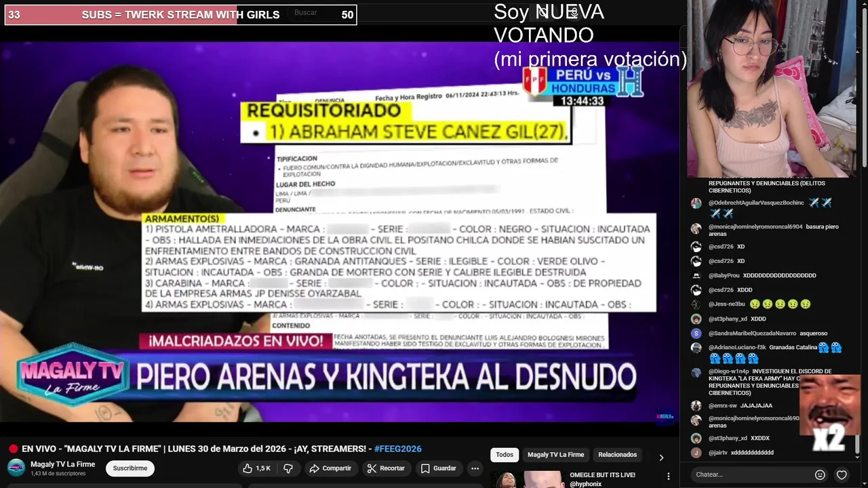Click the avatar of @SandraMaribelQuezadaNavarro in the chat
868x488 pixels.
(696, 333)
